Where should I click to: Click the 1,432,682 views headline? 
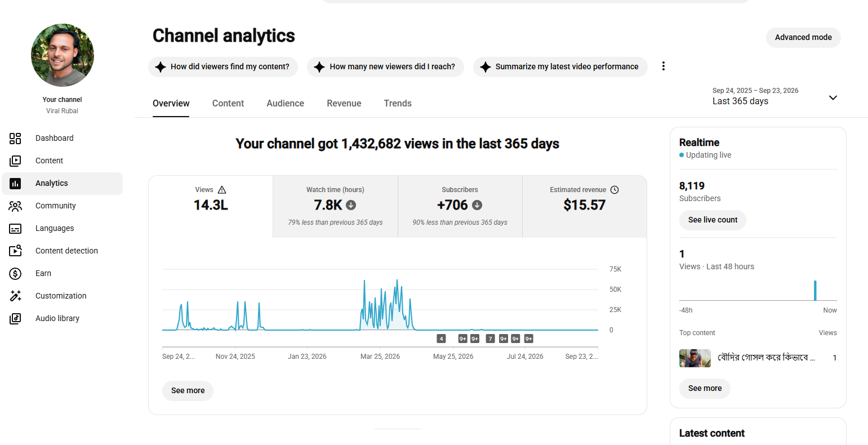coord(398,144)
